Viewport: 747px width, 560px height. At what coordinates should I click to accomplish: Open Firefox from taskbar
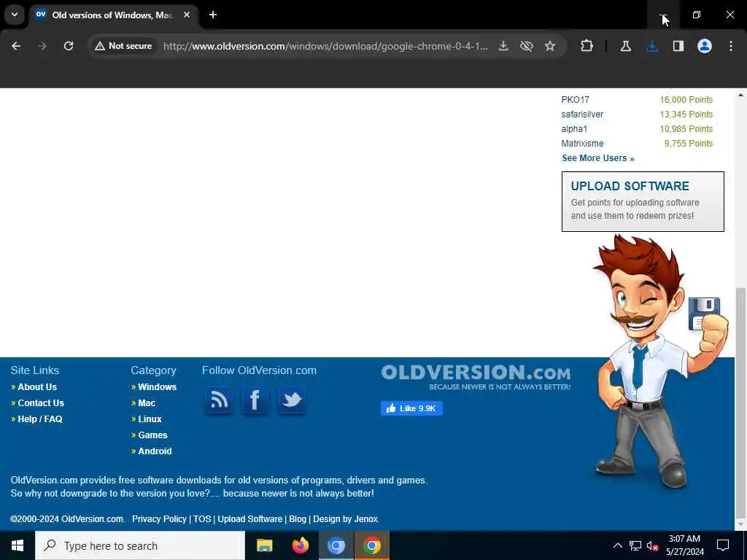pos(300,545)
